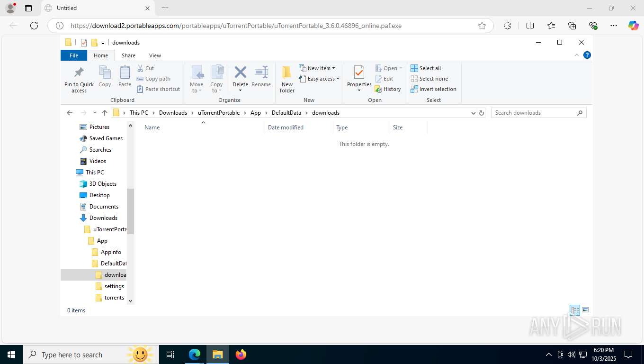Screen dimensions: 644x364
Task: Click Copy path in ribbon
Action: click(153, 79)
